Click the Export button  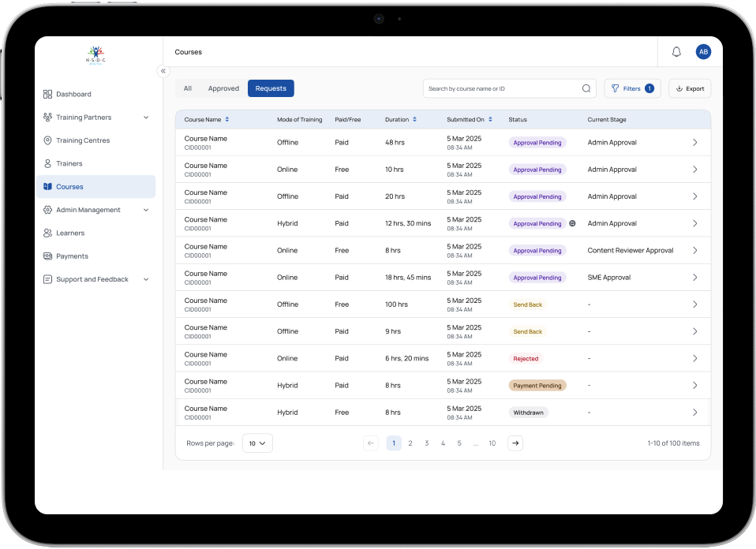coord(690,88)
